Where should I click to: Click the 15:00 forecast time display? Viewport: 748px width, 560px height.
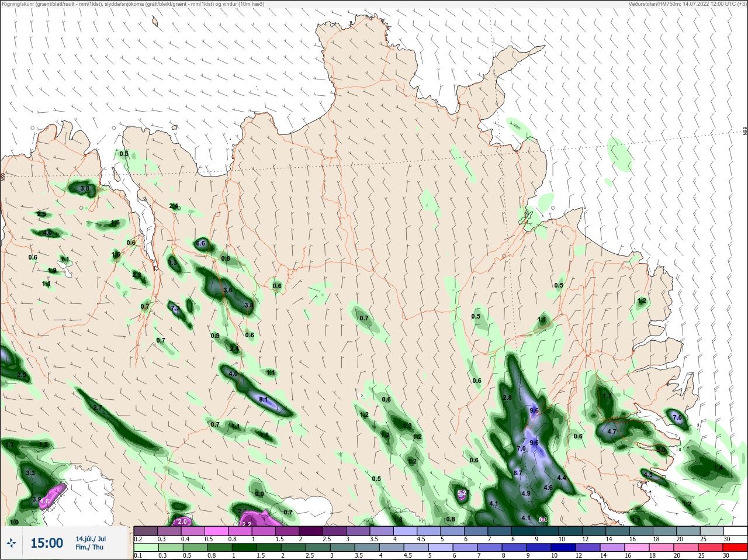(x=47, y=543)
